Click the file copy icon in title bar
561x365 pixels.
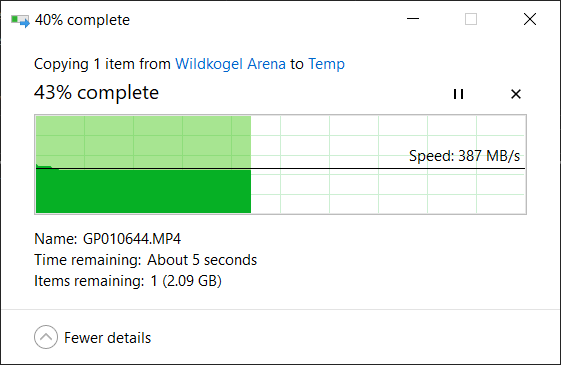coord(20,20)
